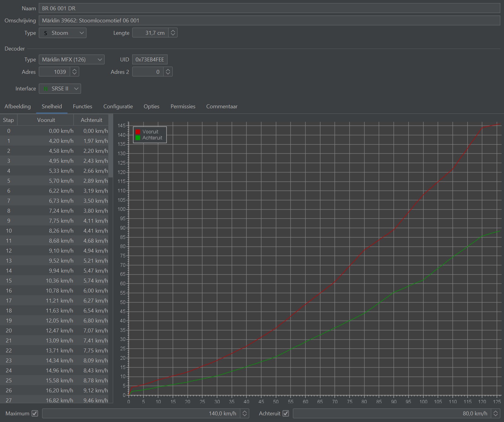Select forward cell 10,36 km/h at step 15
Viewport: 504px width, 422px height.
(46, 281)
